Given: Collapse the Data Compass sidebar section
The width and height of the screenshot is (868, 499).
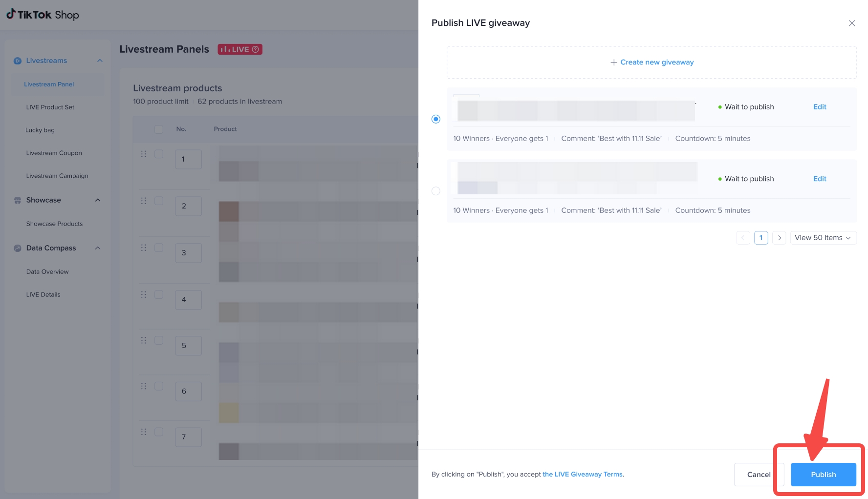Looking at the screenshot, I should pos(98,248).
